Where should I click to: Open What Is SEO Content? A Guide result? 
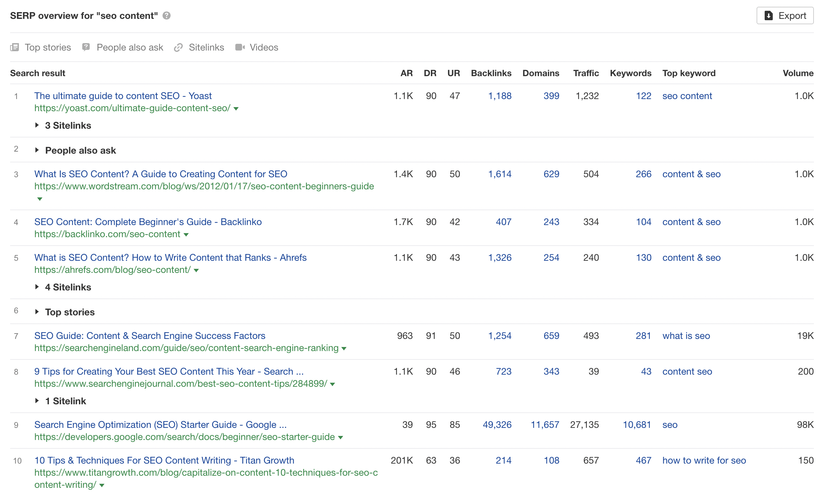(161, 174)
